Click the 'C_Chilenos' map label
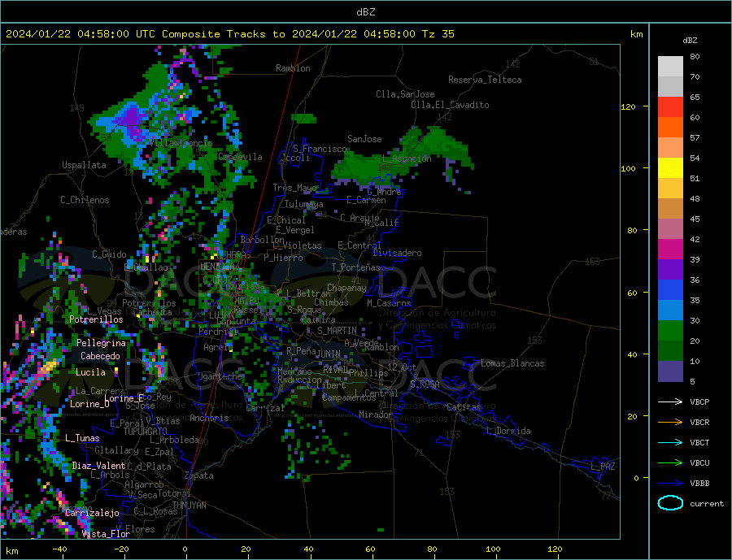The image size is (732, 560). (x=85, y=200)
